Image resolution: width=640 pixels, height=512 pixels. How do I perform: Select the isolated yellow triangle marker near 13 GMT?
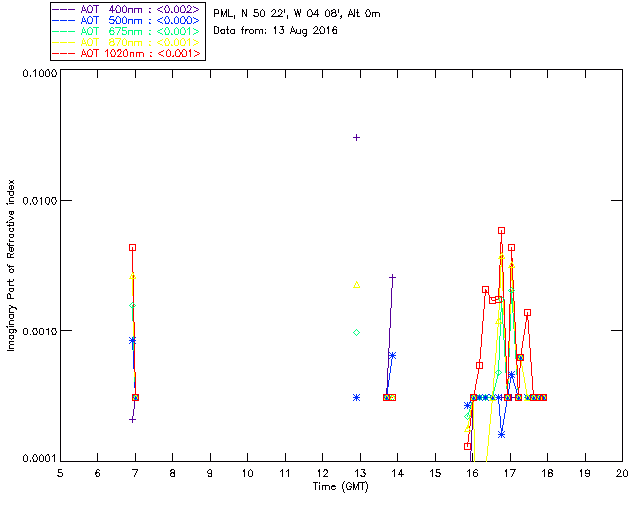(356, 285)
